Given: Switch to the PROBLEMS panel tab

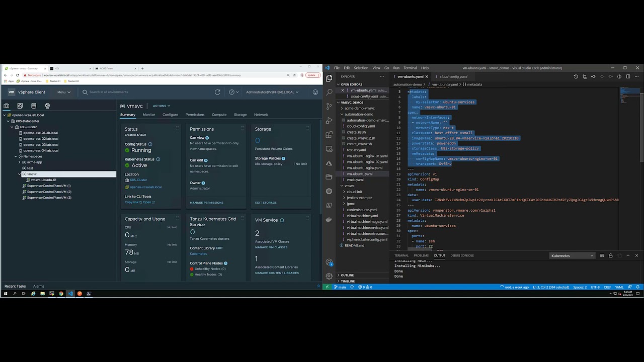Looking at the screenshot, I should pos(421,255).
